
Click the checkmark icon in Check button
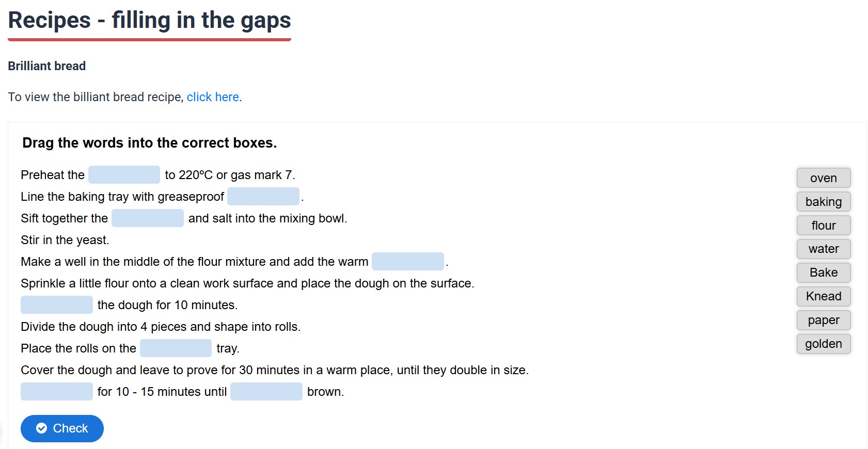(42, 428)
